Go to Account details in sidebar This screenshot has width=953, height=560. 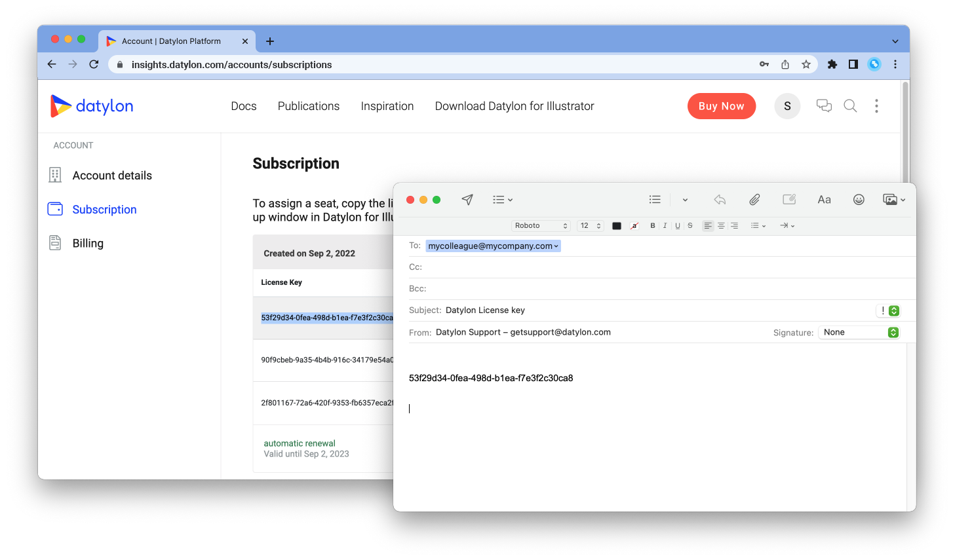click(112, 176)
